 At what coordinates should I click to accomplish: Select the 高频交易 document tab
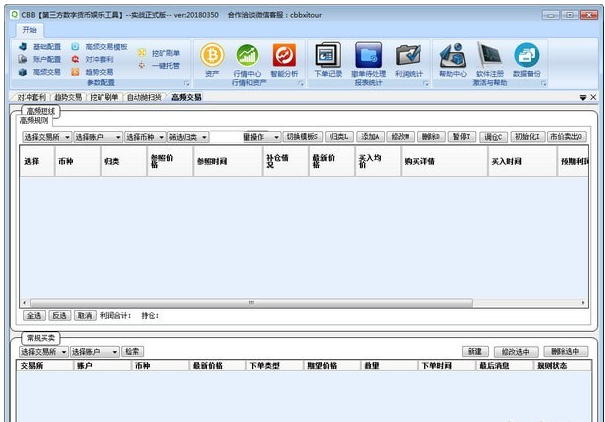186,97
